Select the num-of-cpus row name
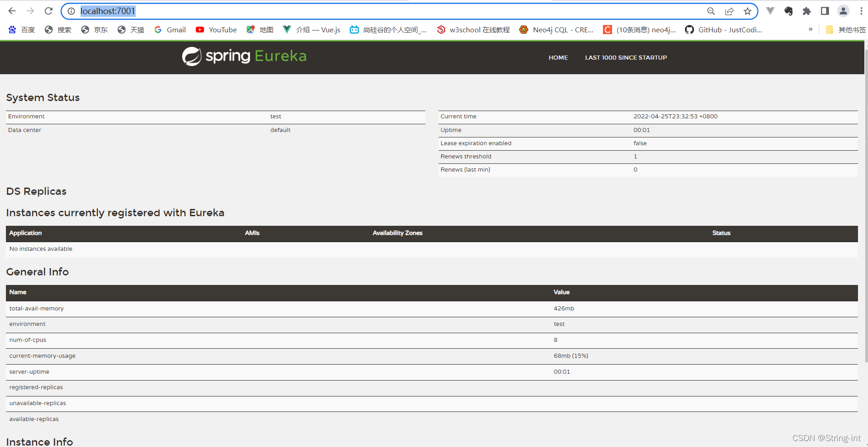Screen dimensions: 868x447 [x=28, y=340]
